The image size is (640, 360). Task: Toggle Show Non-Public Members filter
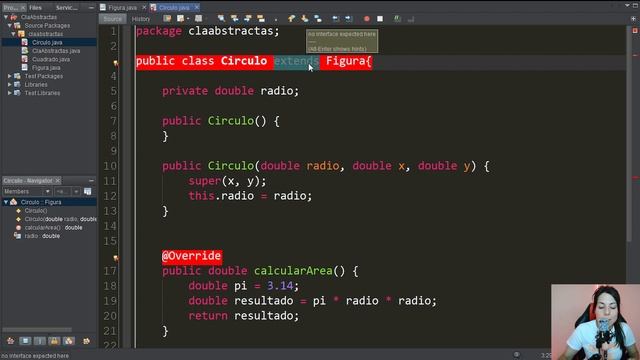click(x=54, y=341)
